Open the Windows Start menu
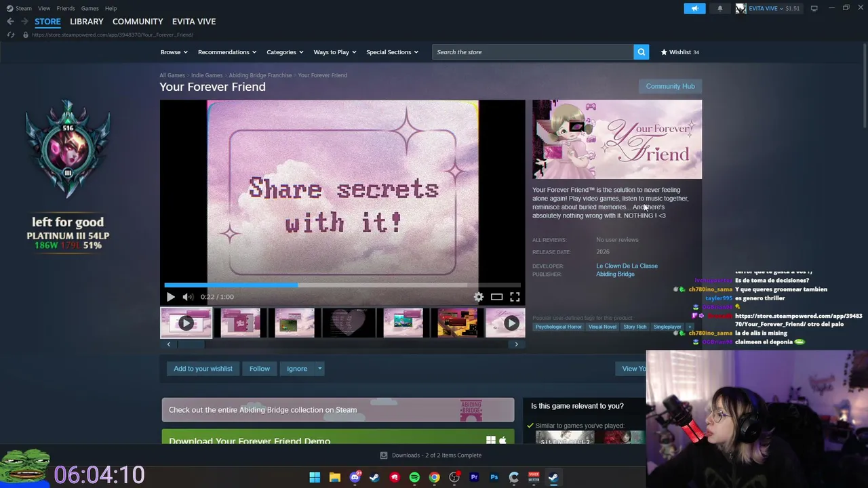The height and width of the screenshot is (488, 868). [x=315, y=477]
